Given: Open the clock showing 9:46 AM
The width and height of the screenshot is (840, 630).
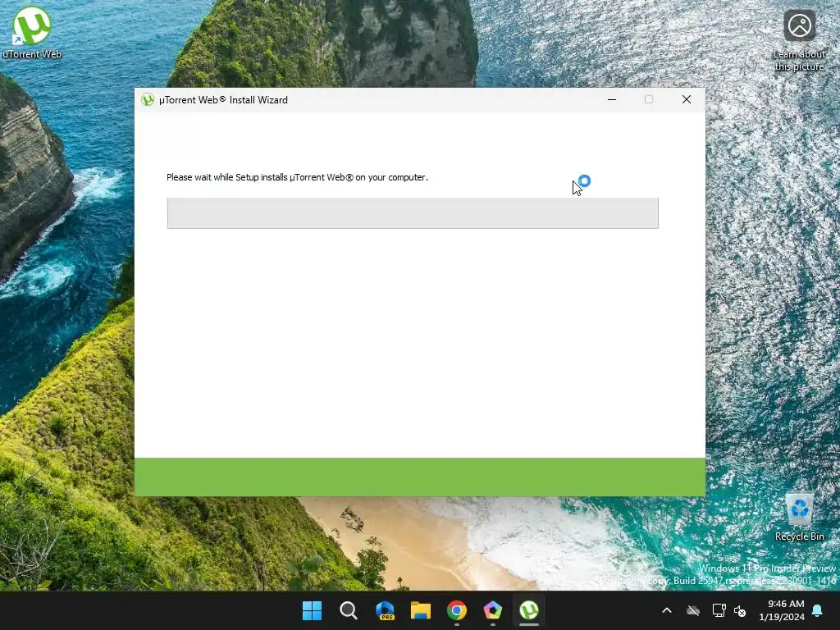Looking at the screenshot, I should pos(782,610).
